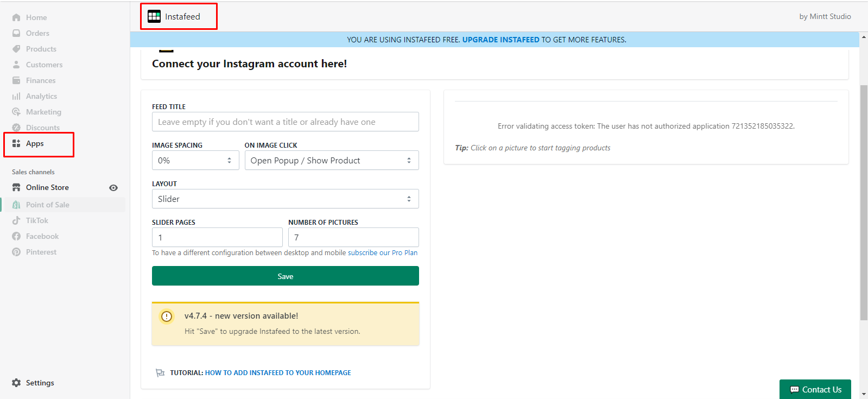Click the Pinterest logo icon
Viewport: 868px width, 399px height.
coord(16,252)
